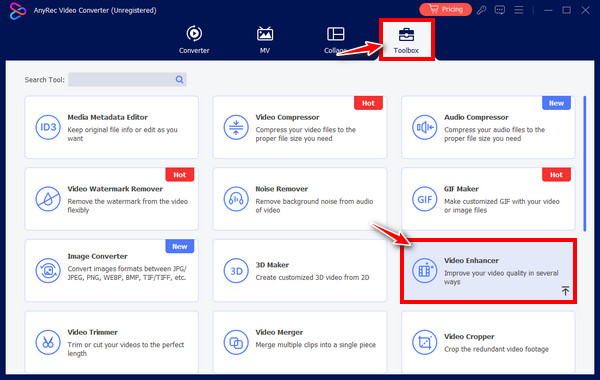Click the Hot badge on Video Compressor
Screen dimensions: 600x380
point(368,103)
